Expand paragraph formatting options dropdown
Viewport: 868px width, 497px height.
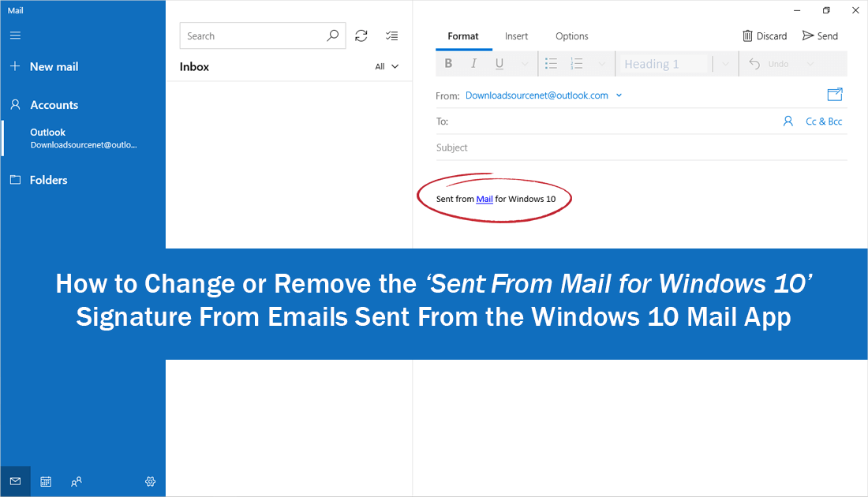[602, 64]
